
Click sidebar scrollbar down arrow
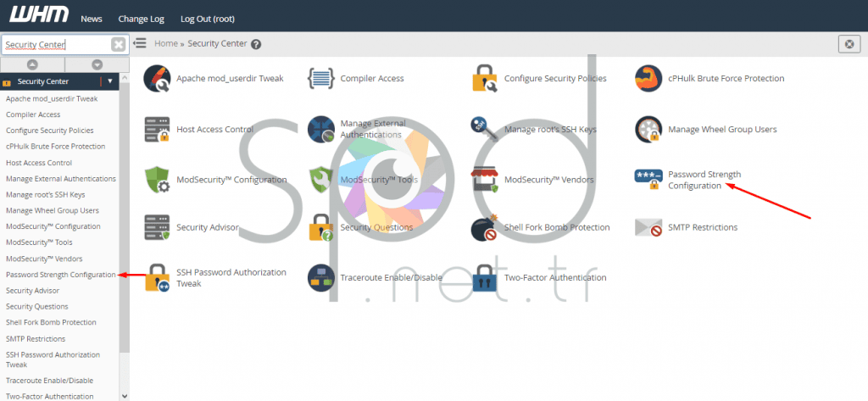[125, 396]
